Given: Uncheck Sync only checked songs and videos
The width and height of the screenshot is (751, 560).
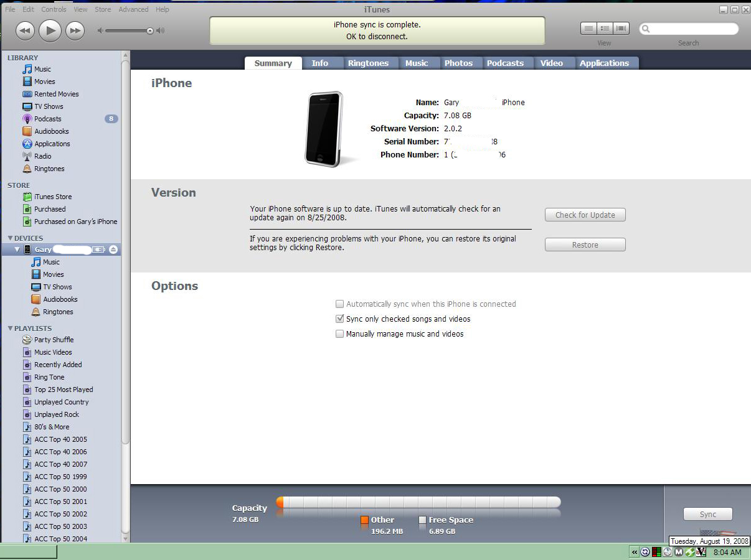Looking at the screenshot, I should point(339,319).
